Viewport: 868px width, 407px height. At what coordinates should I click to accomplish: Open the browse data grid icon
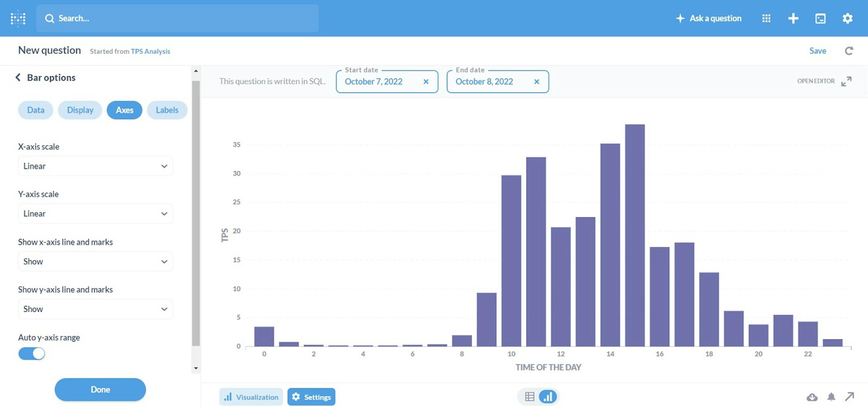click(766, 18)
